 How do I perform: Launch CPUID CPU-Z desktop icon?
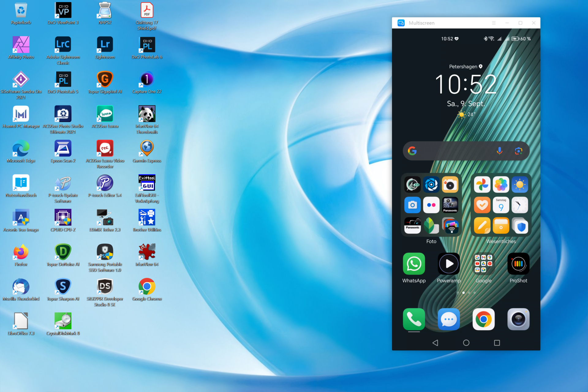63,217
